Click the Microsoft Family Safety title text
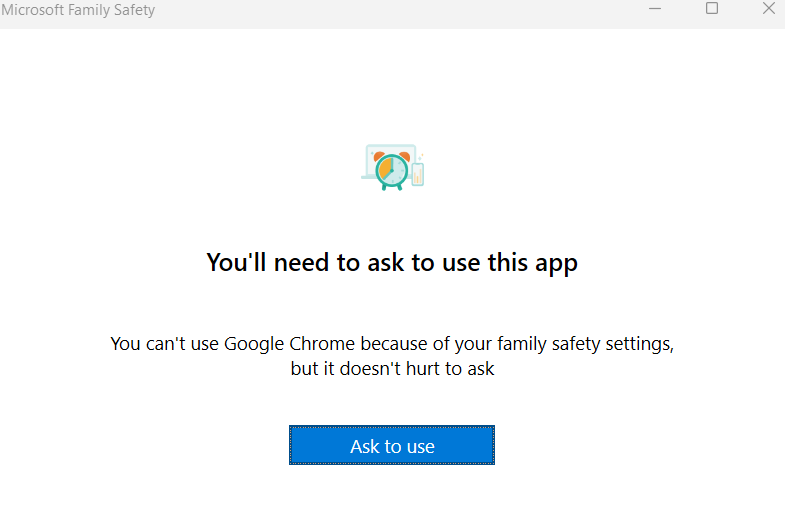785x532 pixels. click(78, 10)
